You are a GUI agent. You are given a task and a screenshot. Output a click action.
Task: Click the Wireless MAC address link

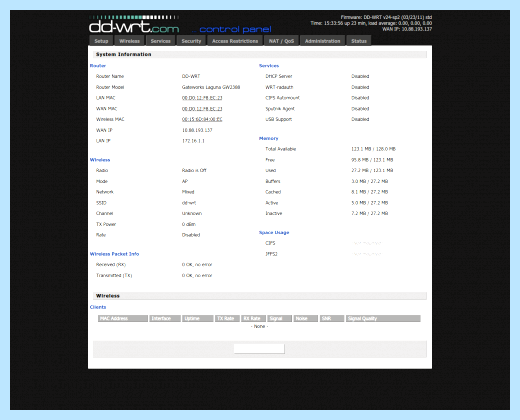click(x=202, y=119)
